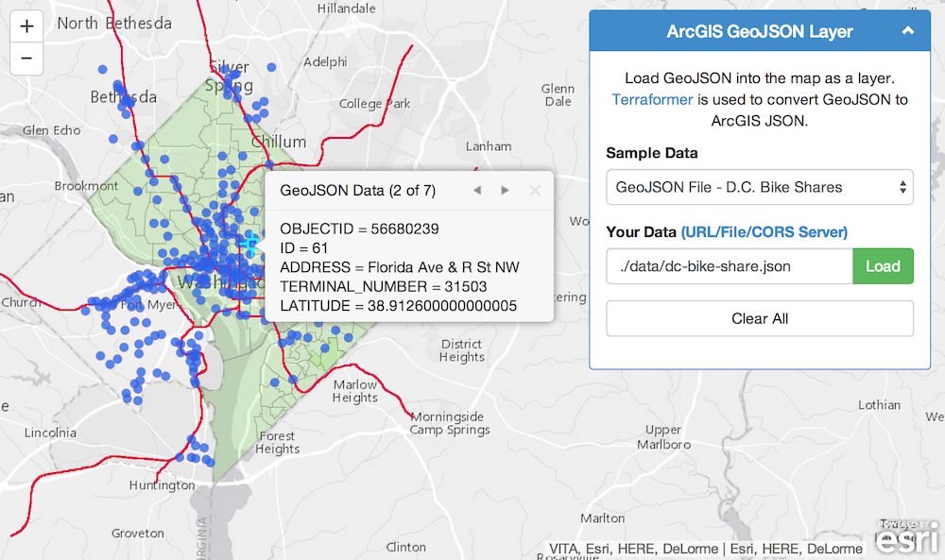Open the Terraformer link
The image size is (945, 560).
652,99
